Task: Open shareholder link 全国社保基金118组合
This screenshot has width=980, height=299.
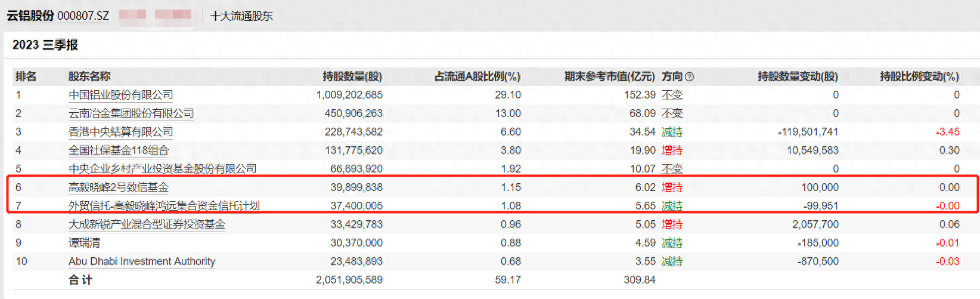Action: click(x=119, y=150)
